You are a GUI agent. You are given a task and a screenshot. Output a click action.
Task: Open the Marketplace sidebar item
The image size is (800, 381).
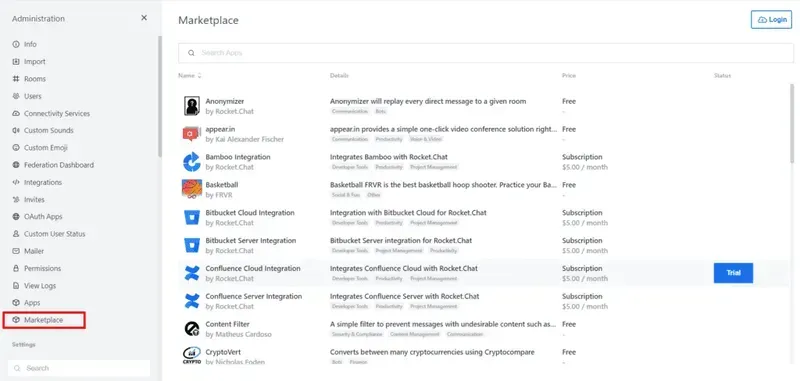(44, 320)
